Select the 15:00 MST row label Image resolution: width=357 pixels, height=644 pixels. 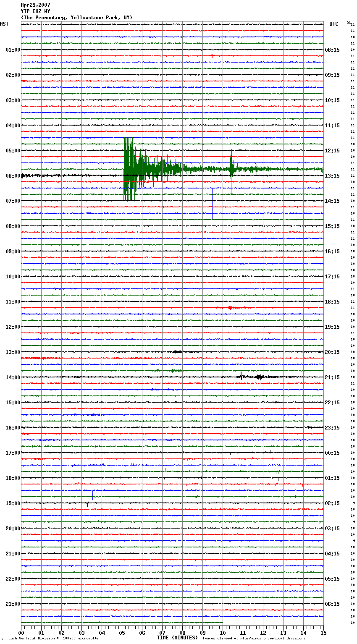(13, 403)
